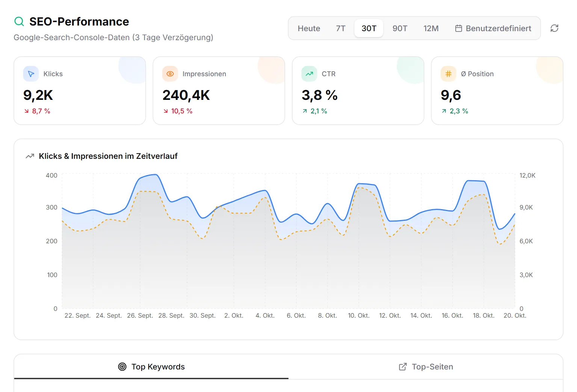
Task: Click the 26. Sept. axis label
Action: pos(140,316)
